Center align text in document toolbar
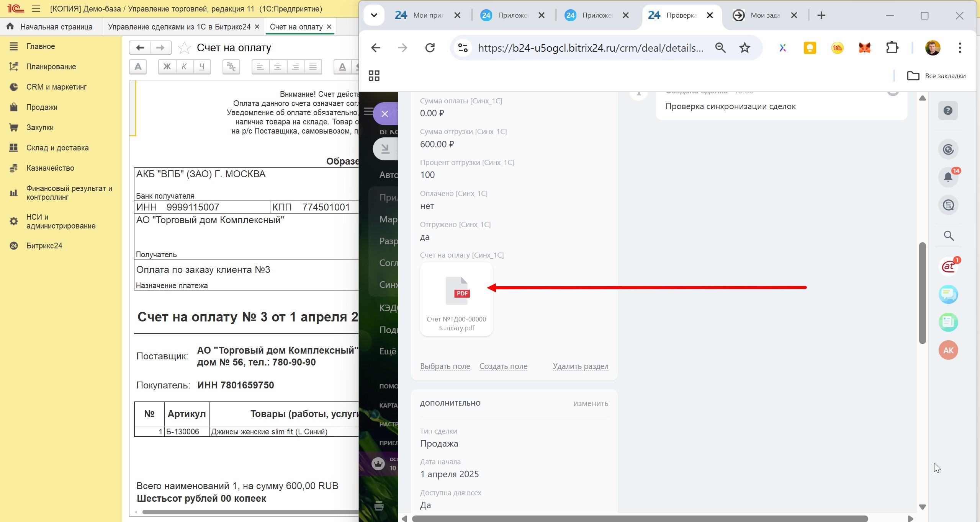Screen dimensions: 980x522 pos(278,67)
